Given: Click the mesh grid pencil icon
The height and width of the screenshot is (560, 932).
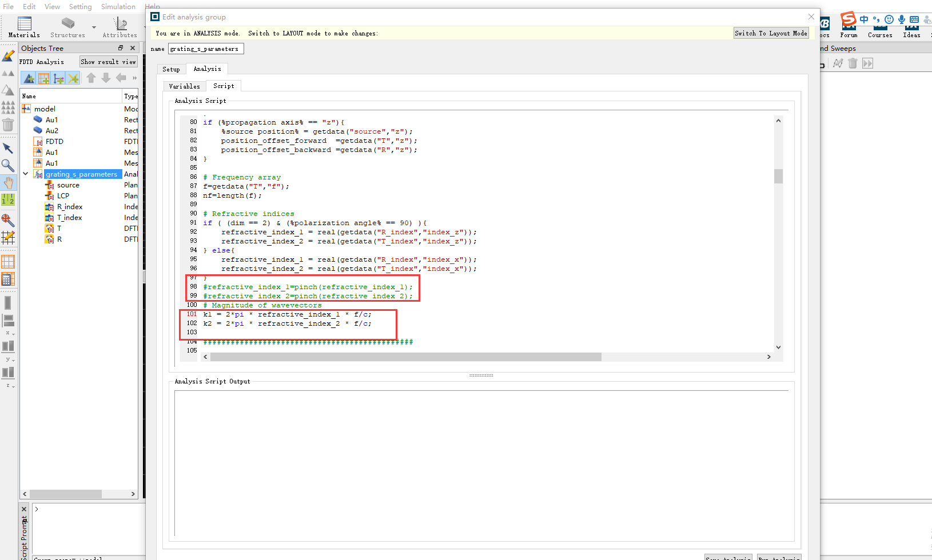Looking at the screenshot, I should [8, 237].
